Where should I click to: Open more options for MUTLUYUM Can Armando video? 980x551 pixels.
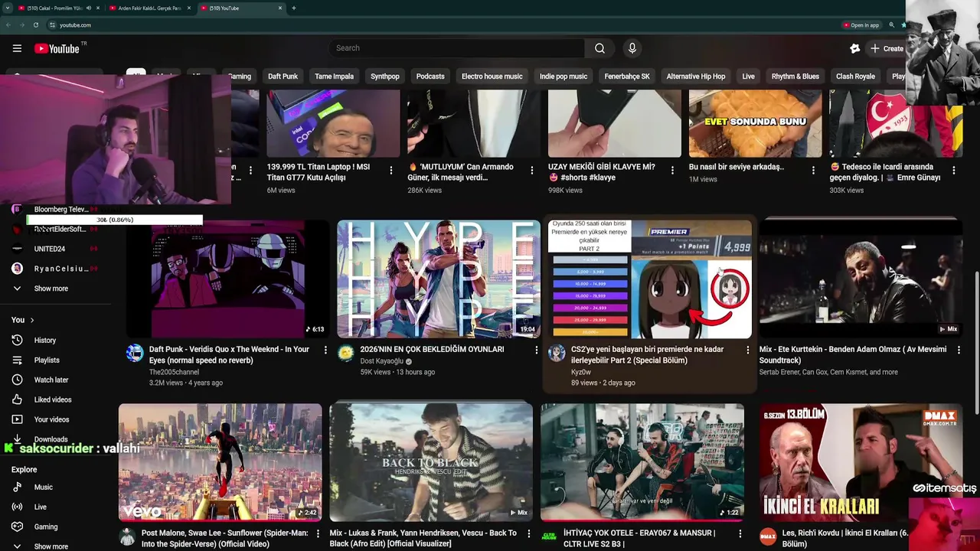click(x=531, y=170)
